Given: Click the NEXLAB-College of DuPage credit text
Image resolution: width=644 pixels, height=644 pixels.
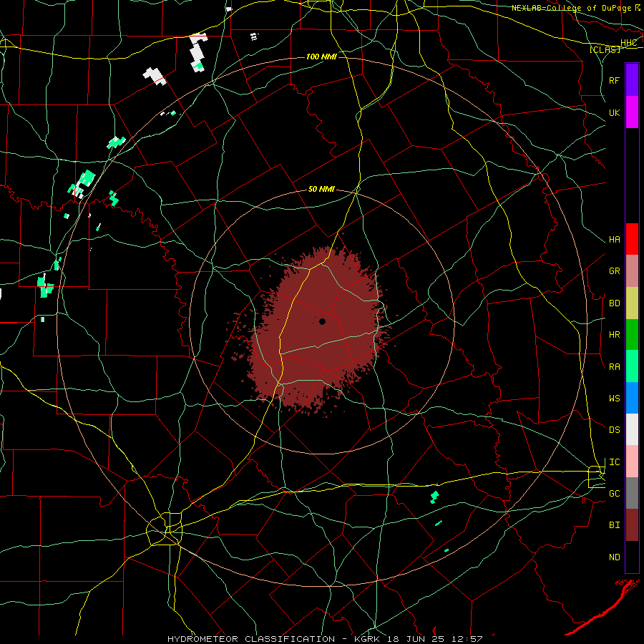Looking at the screenshot, I should coord(571,8).
